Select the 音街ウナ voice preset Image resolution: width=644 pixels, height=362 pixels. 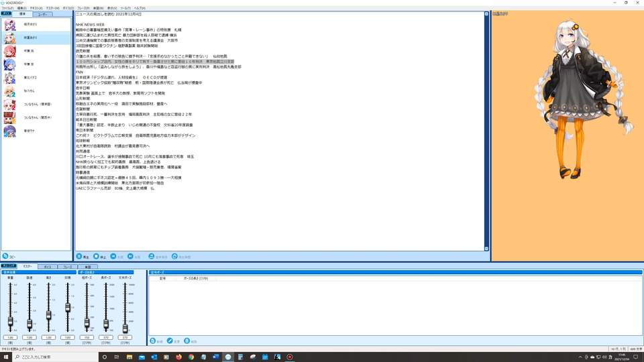pos(36,131)
